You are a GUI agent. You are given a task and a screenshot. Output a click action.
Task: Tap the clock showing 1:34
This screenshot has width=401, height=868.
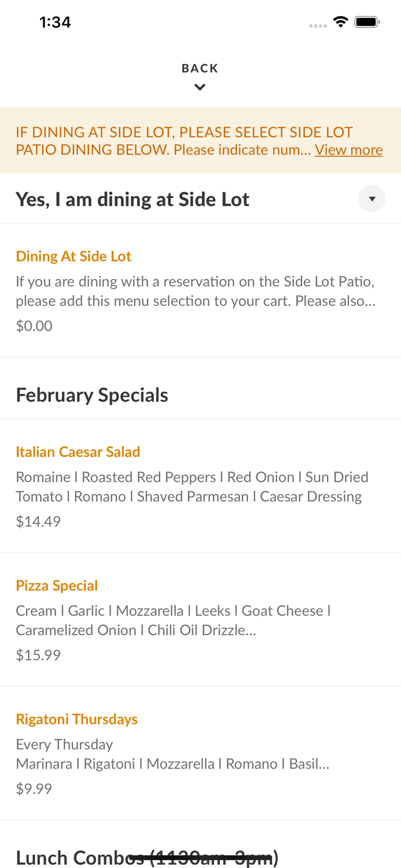[55, 22]
